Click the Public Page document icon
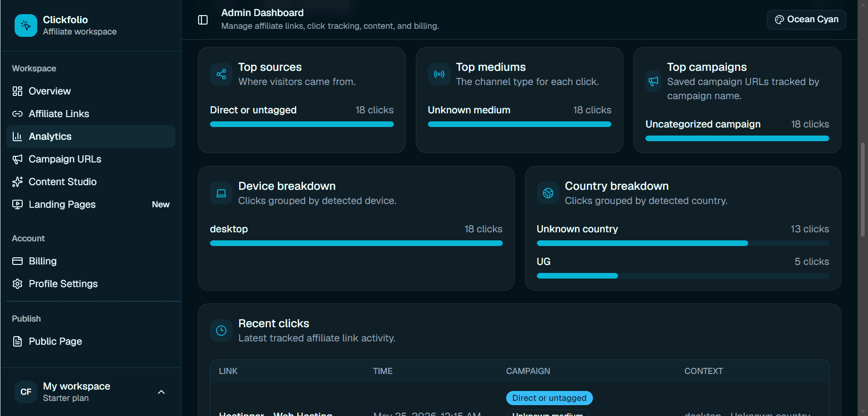The height and width of the screenshot is (416, 868). pyautogui.click(x=17, y=341)
